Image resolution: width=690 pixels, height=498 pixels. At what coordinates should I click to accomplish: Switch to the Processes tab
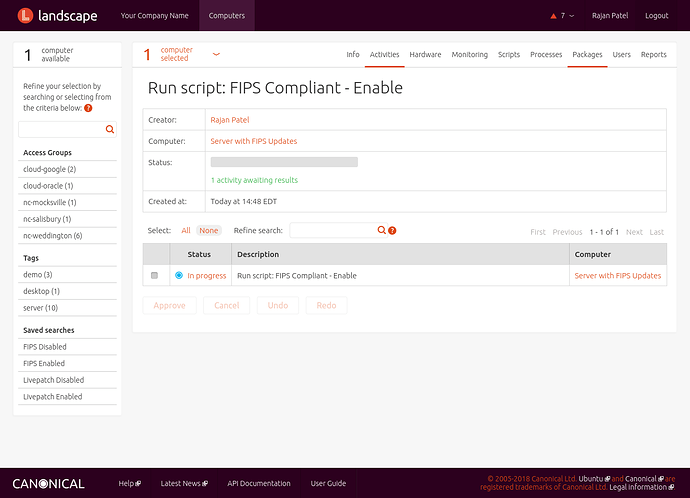(546, 55)
